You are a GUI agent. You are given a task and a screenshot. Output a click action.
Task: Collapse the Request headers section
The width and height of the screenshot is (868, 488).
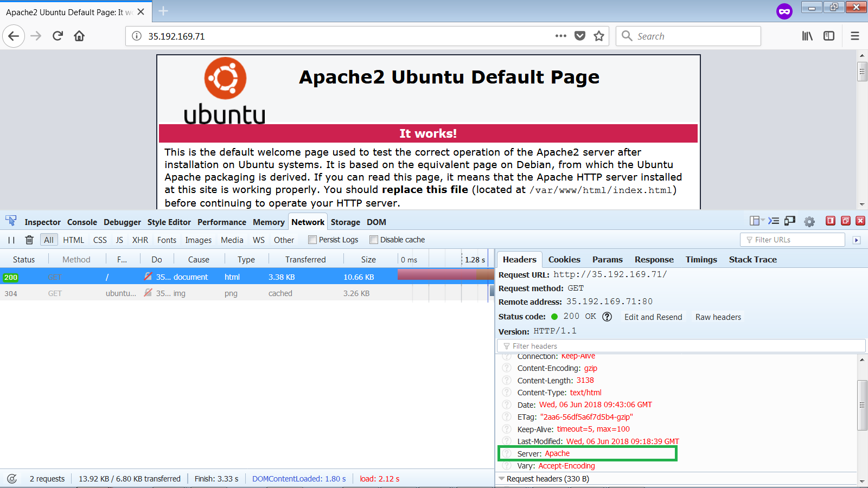[502, 479]
